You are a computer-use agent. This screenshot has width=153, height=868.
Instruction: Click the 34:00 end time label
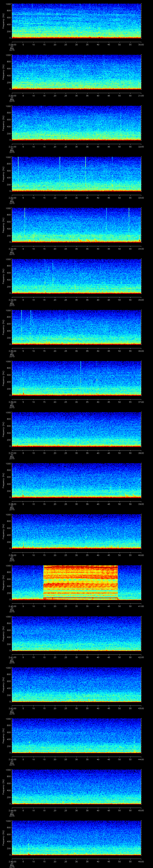[141, 249]
